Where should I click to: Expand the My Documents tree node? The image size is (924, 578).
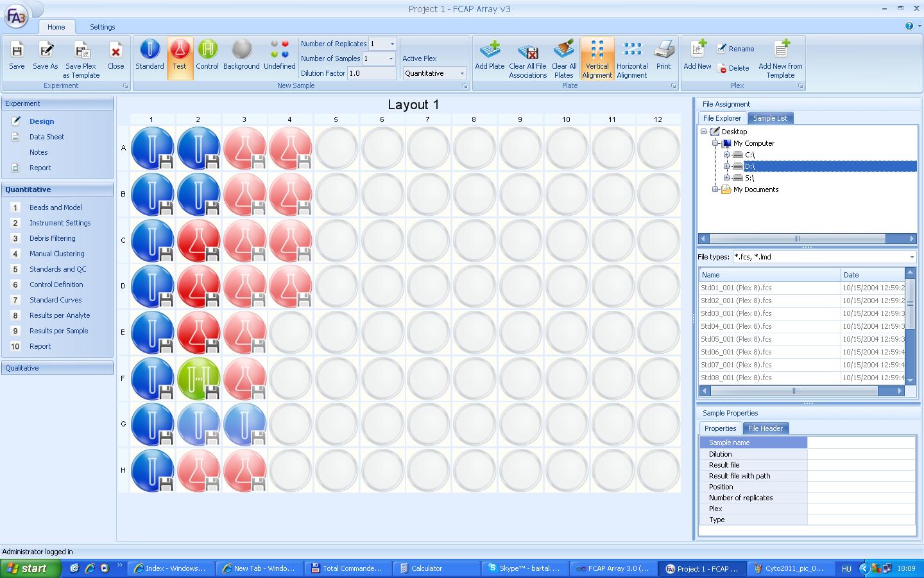(x=715, y=189)
